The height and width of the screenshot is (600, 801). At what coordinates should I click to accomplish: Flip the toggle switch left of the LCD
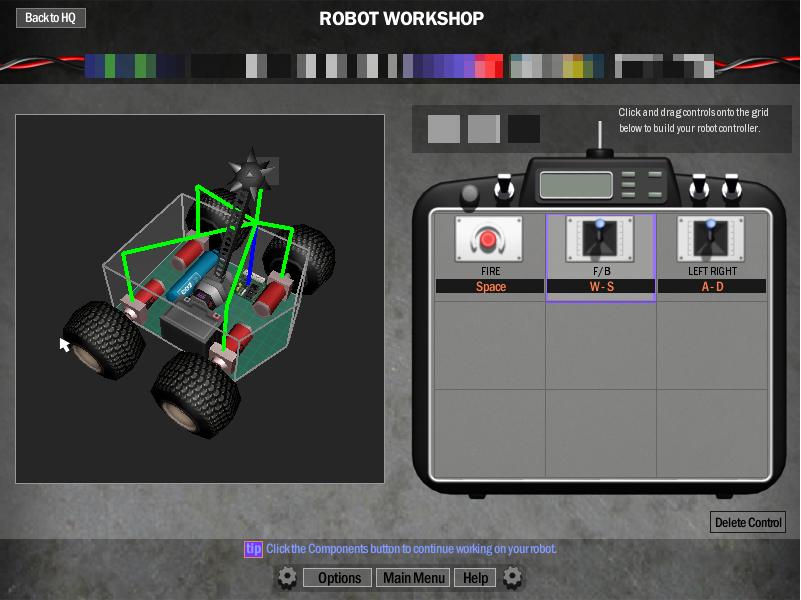[x=505, y=186]
